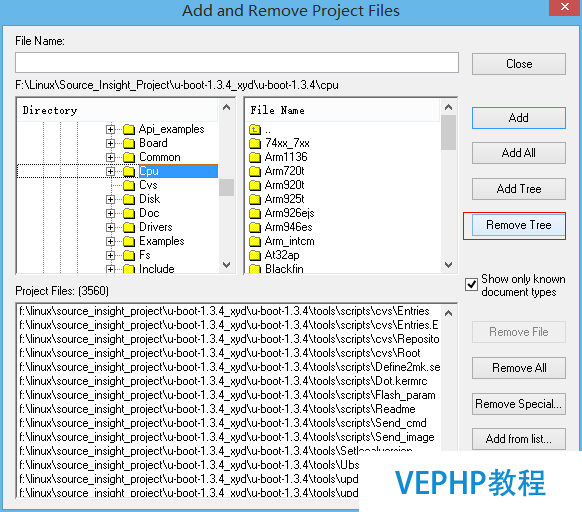
Task: Toggle Show only known document types checkbox
Action: 471,285
